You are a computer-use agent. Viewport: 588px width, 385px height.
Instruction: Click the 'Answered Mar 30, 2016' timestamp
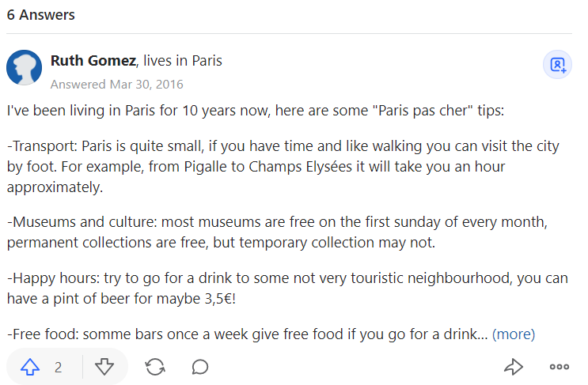pyautogui.click(x=116, y=84)
